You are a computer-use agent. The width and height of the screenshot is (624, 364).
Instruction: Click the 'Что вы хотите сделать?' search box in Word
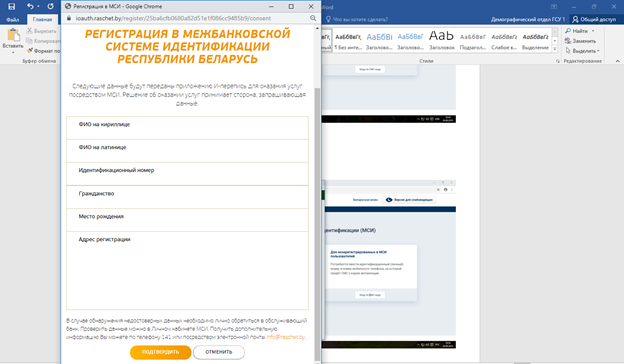point(360,19)
